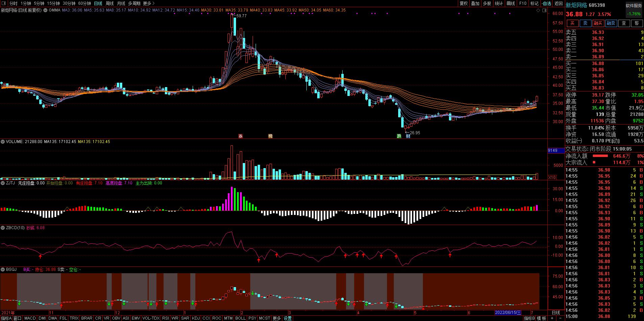Click the circular icon beside VOLUME label
Viewport: 644px width, 321px height.
pos(3,142)
